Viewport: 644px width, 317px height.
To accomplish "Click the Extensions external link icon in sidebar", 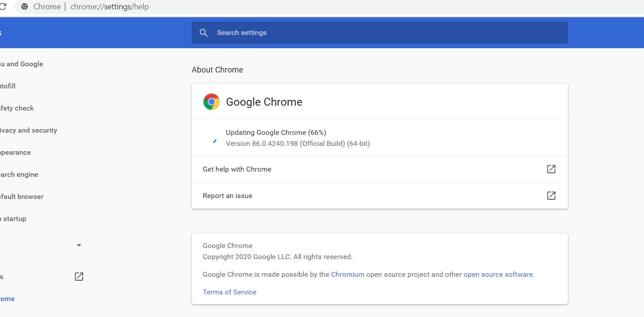I will (79, 277).
